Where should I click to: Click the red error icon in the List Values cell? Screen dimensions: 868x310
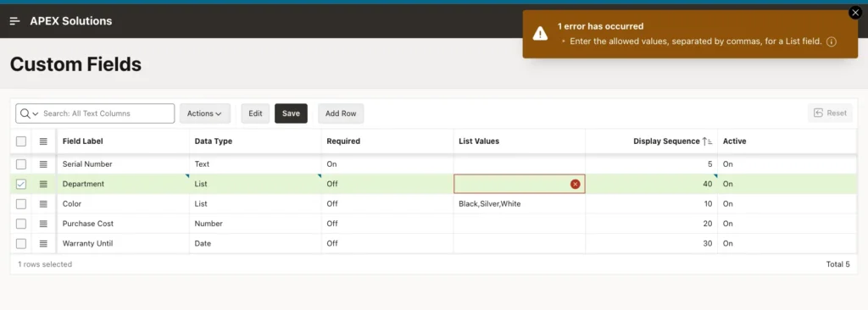[x=576, y=185]
